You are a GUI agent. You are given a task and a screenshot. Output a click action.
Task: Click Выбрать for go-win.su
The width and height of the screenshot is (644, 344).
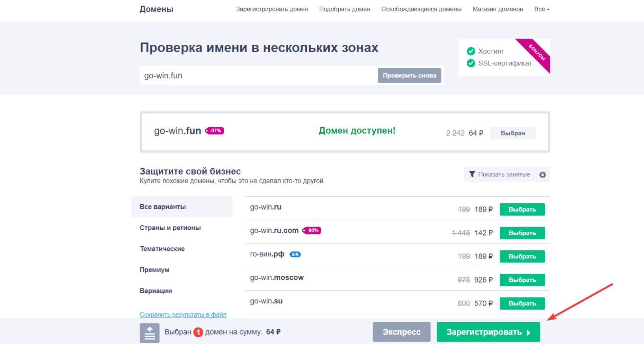pos(522,303)
